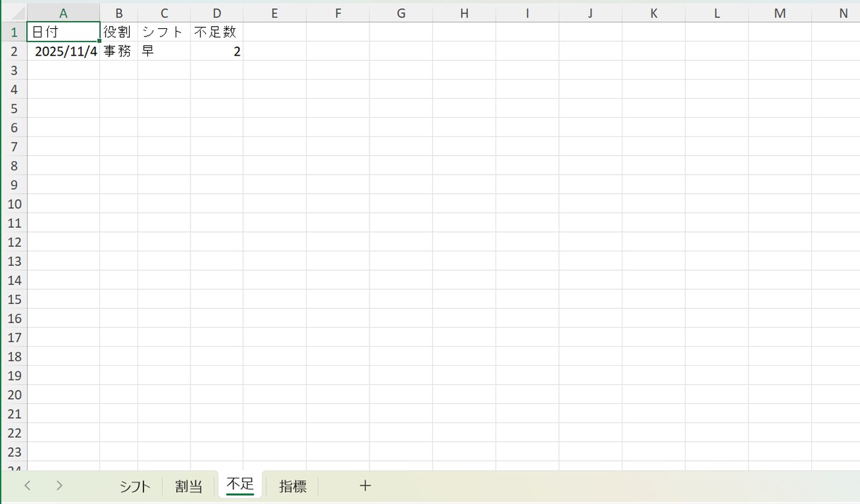
Task: Select column C header
Action: [164, 13]
